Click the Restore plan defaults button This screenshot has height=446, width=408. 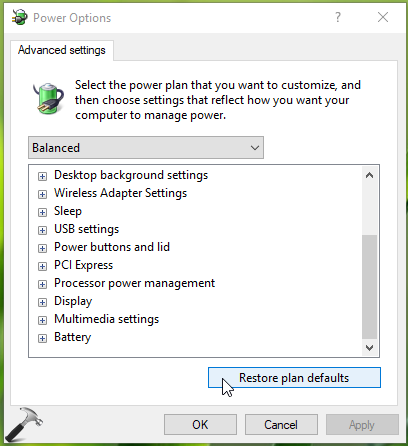(x=294, y=378)
